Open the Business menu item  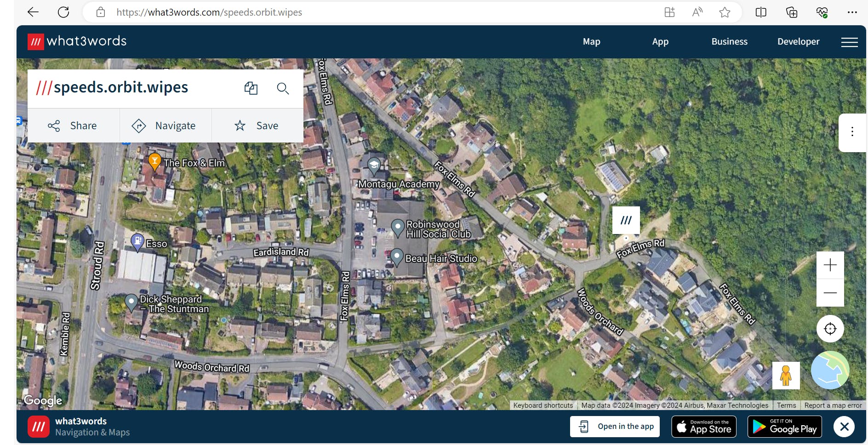pos(729,41)
